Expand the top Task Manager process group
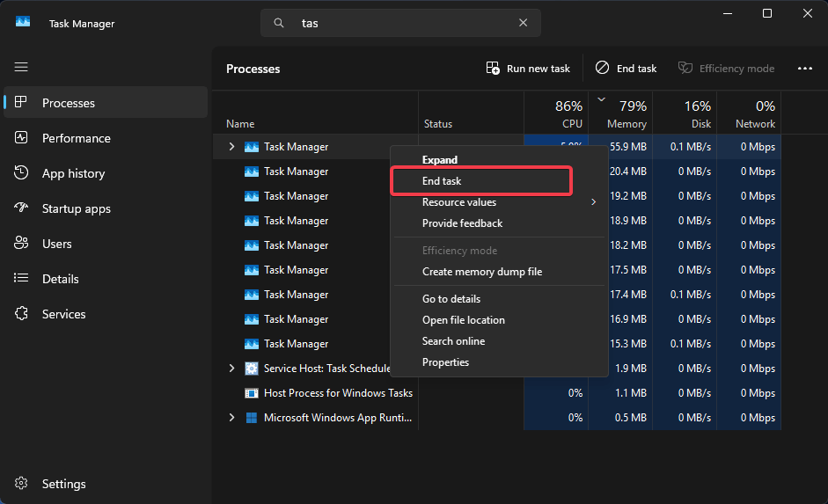The height and width of the screenshot is (504, 828). (x=232, y=147)
